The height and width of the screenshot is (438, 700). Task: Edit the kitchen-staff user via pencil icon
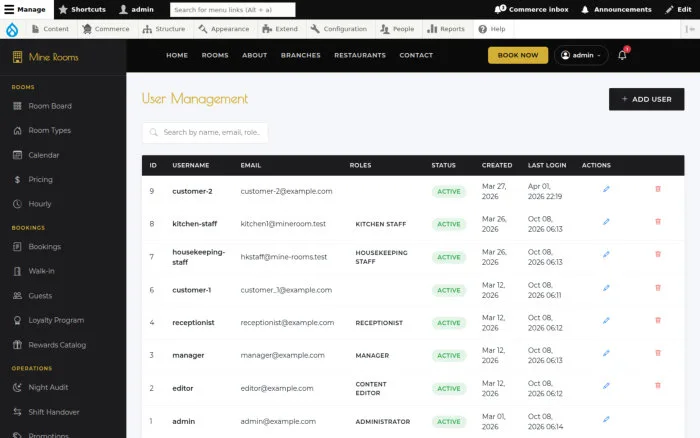point(606,222)
